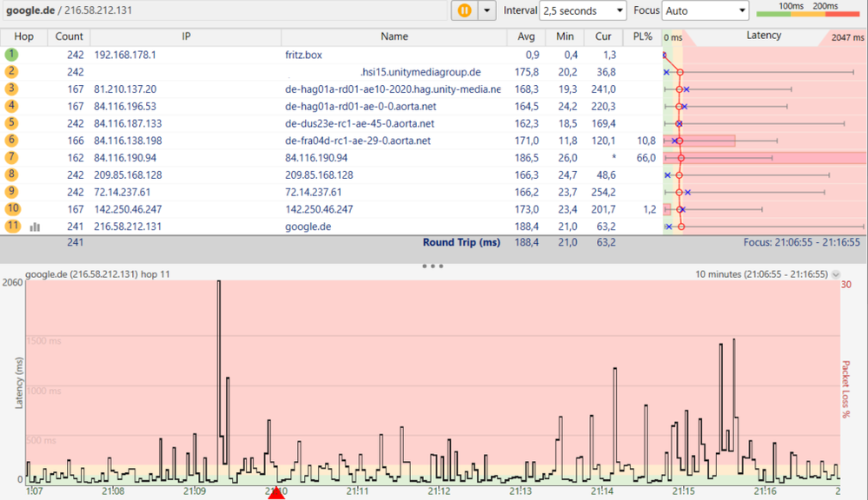Select the Name column header
This screenshot has width=868, height=500.
point(394,37)
